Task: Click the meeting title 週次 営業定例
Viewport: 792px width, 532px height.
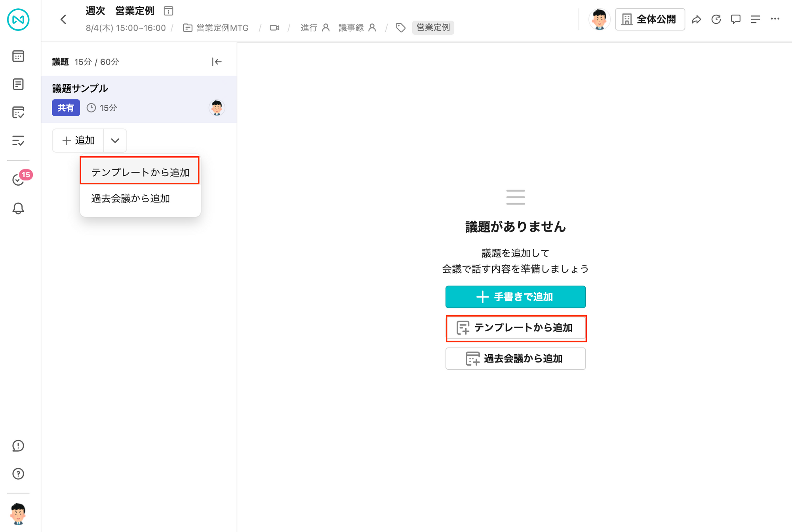Action: tap(120, 11)
